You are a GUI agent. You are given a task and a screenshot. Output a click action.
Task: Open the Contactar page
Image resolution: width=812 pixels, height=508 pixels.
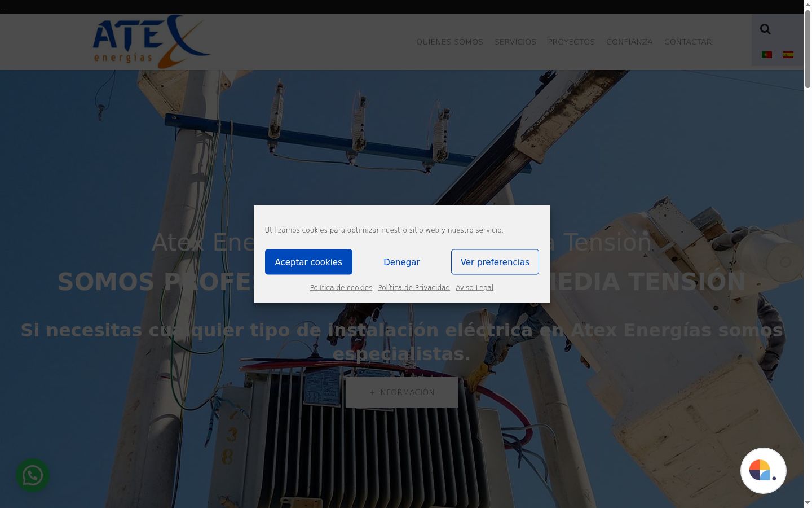pos(688,42)
